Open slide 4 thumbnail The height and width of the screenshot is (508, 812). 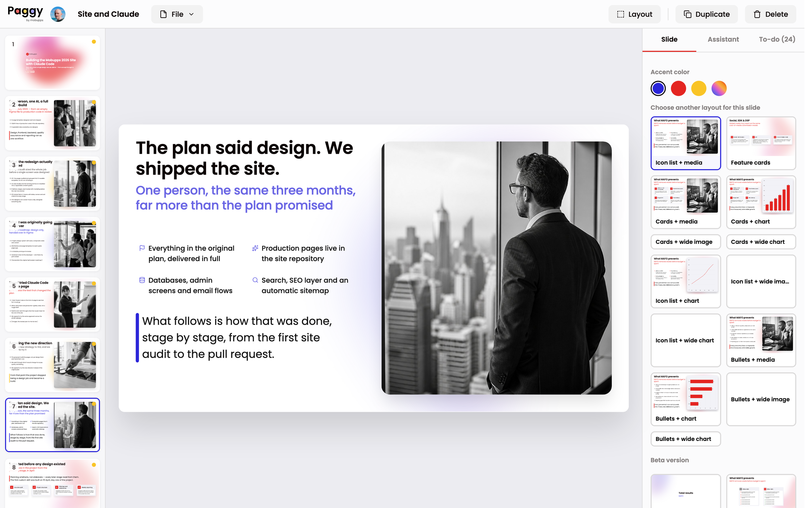[52, 244]
